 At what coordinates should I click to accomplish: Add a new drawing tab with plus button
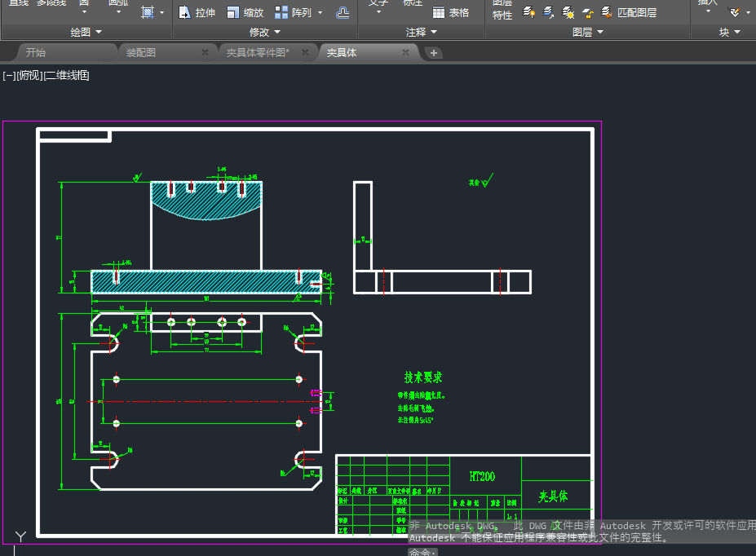[434, 53]
